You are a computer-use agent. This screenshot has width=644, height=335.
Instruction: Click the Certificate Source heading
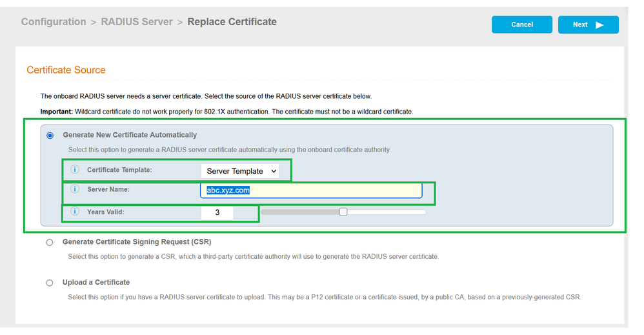pos(66,70)
